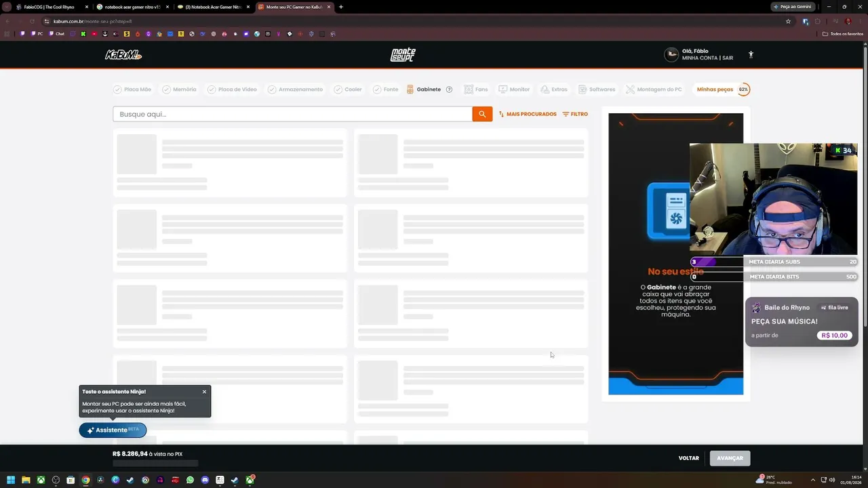Go to the Cooler step
Viewport: 868px width, 488px height.
[347, 89]
